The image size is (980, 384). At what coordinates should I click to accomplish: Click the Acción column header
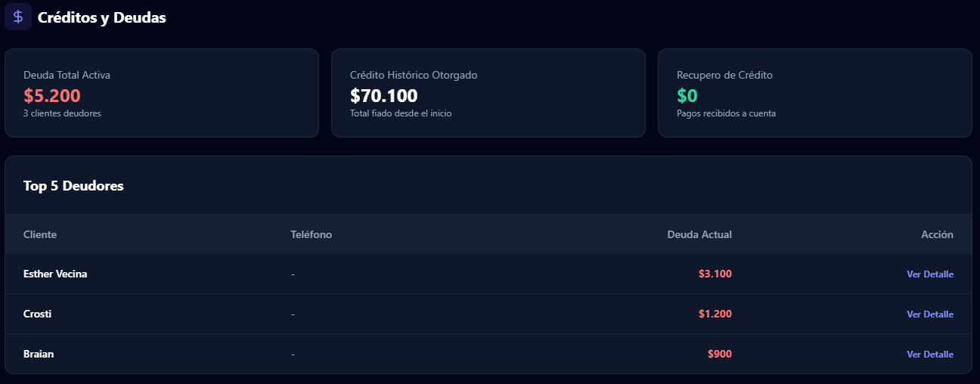tap(937, 234)
